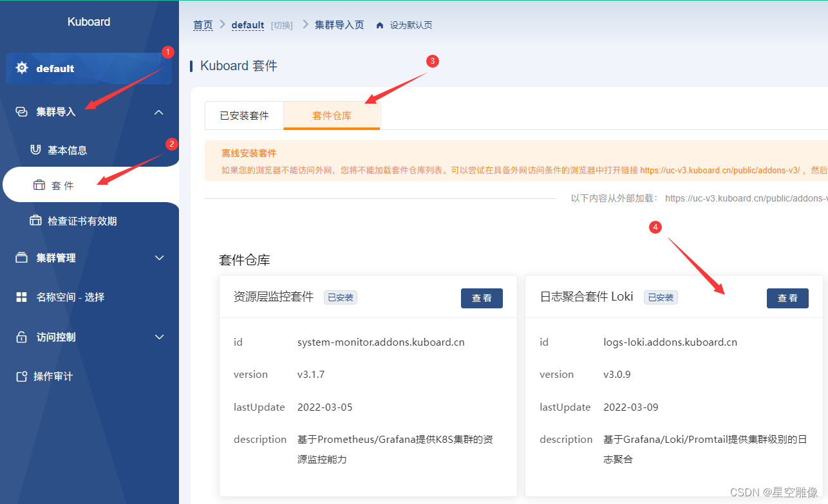
Task: Click the Grafana/Loki/Promtail description text
Action: [x=705, y=449]
